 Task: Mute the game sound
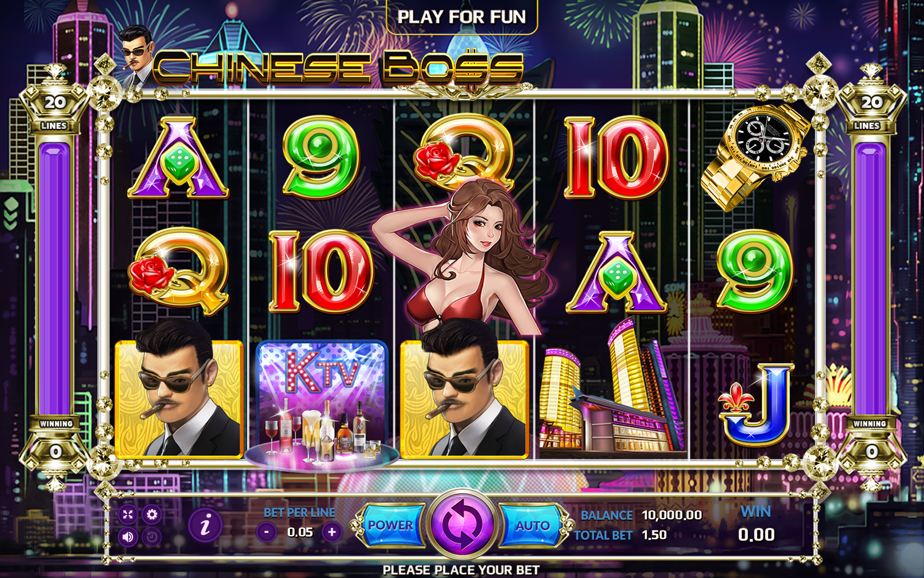tap(128, 537)
